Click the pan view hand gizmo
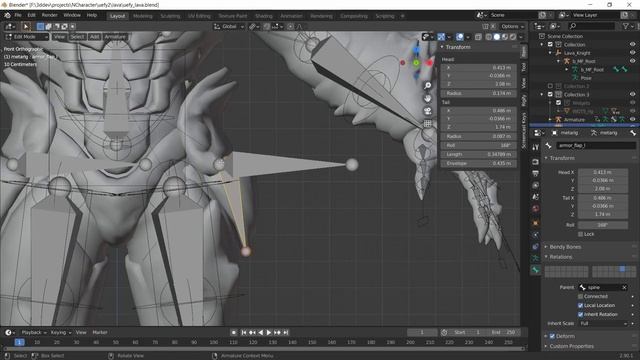Image resolution: width=640 pixels, height=360 pixels. (427, 98)
